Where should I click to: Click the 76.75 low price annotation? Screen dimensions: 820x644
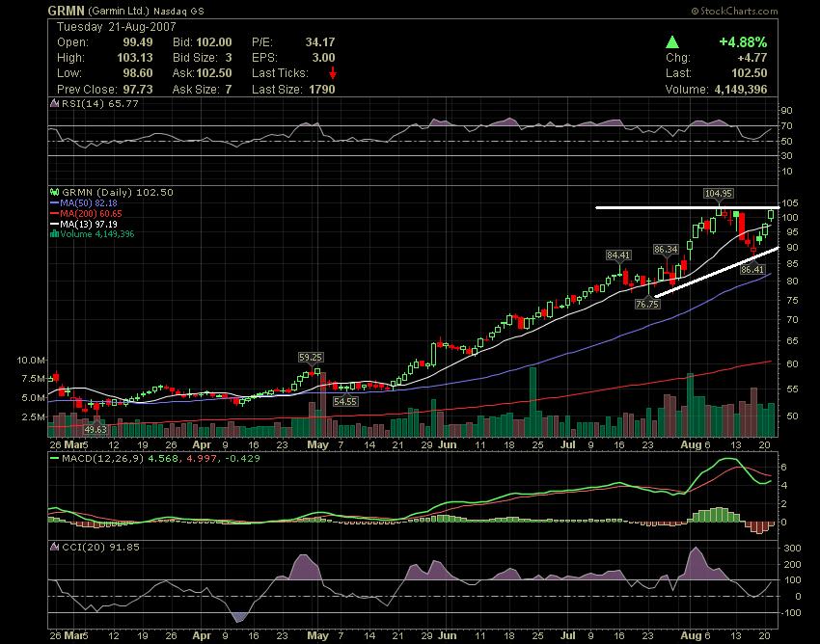[647, 304]
